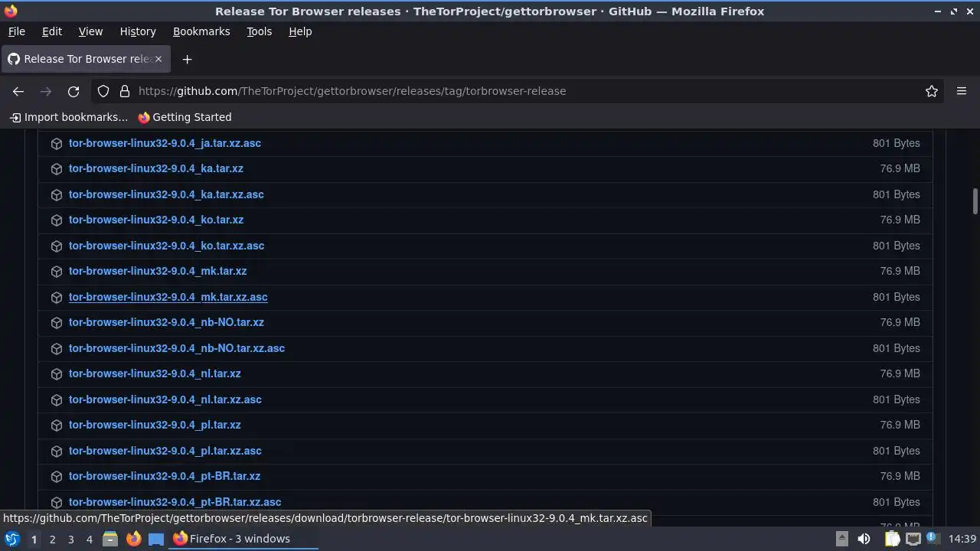Open the file manager from taskbar
980x551 pixels.
(109, 539)
